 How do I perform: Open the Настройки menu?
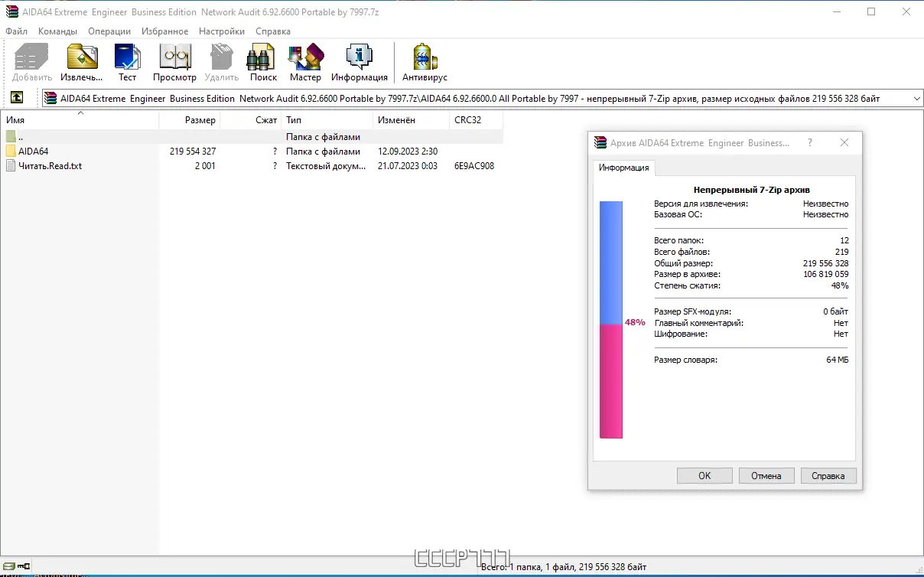[x=221, y=31]
